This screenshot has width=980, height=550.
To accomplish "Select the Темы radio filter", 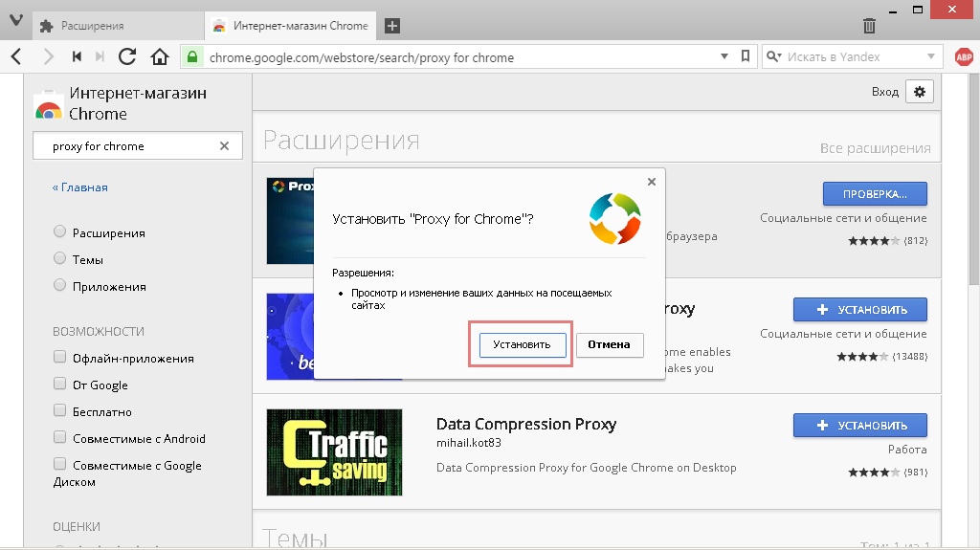I will (60, 259).
